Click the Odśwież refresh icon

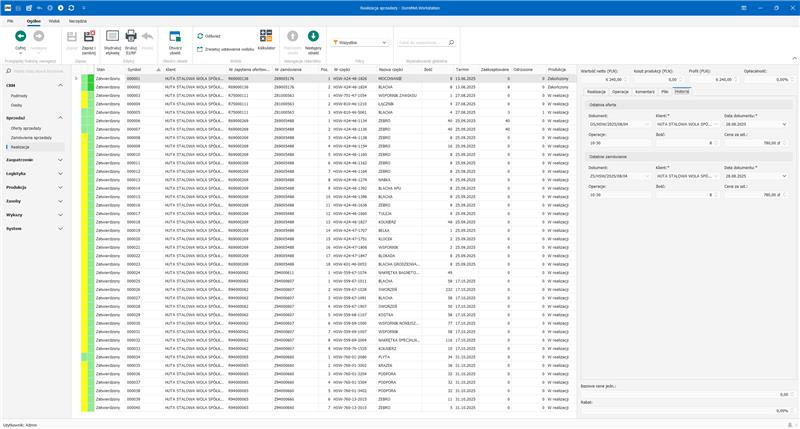click(201, 35)
